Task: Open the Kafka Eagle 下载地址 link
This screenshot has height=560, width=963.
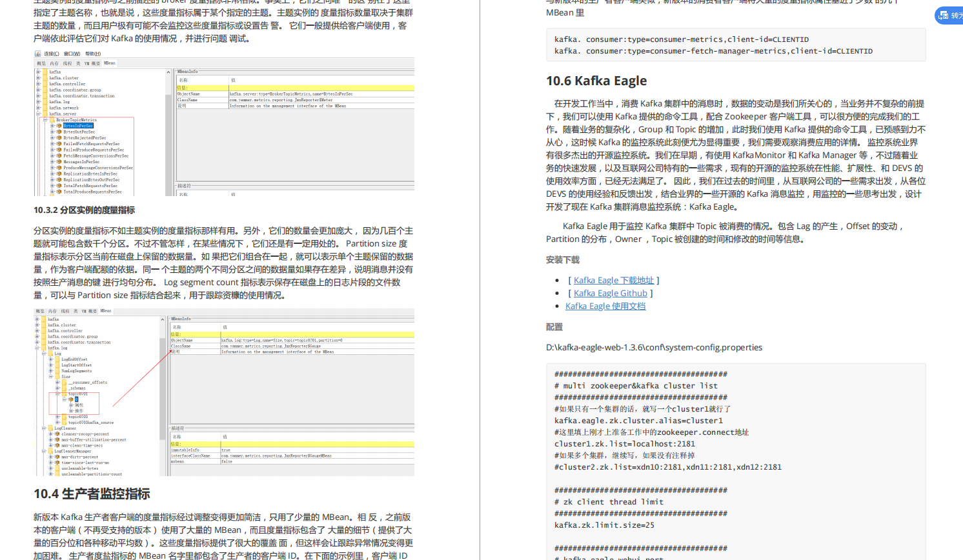Action: [x=614, y=280]
